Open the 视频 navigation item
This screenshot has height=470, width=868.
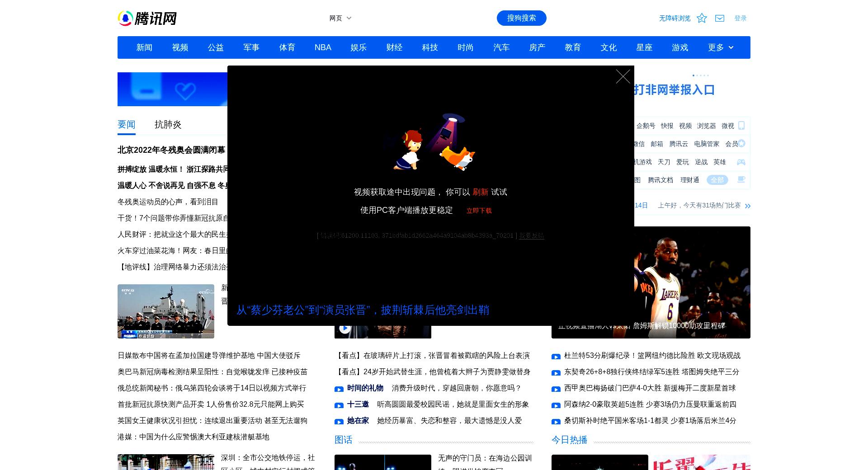[180, 47]
